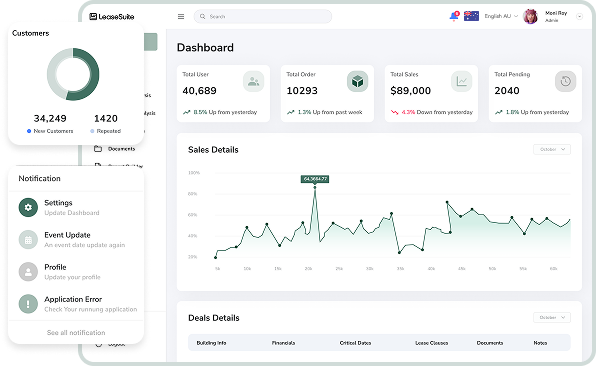Open the Sales Details October dropdown
The width and height of the screenshot is (596, 366).
pyautogui.click(x=552, y=149)
